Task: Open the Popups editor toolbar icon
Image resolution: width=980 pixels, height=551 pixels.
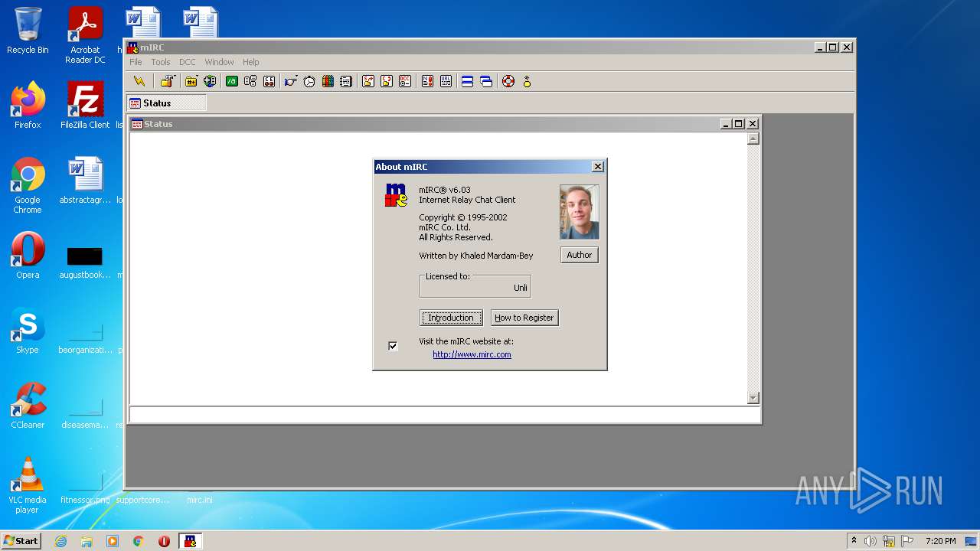Action: (x=250, y=81)
